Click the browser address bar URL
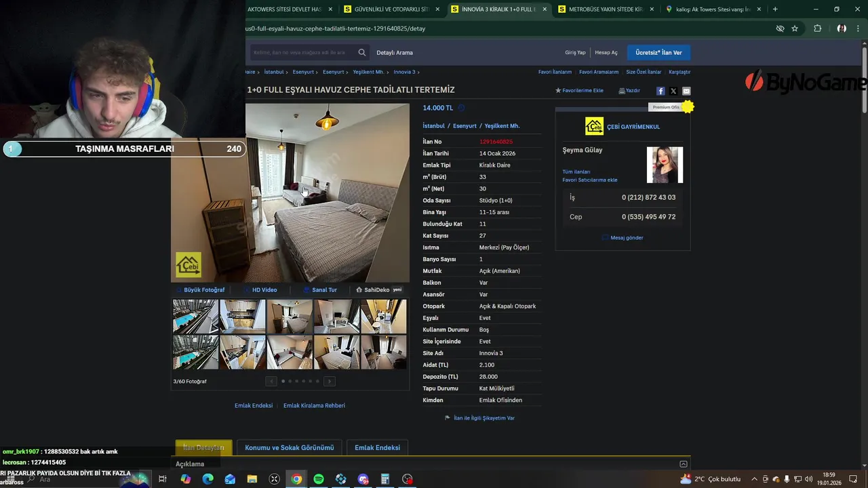Screen dimensions: 868x488 (335, 28)
